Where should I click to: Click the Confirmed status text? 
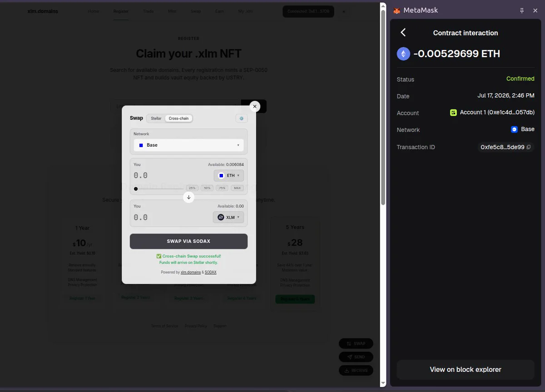click(520, 79)
